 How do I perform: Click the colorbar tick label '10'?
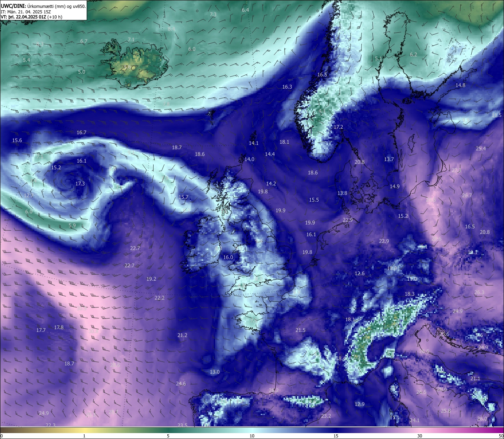(x=252, y=436)
